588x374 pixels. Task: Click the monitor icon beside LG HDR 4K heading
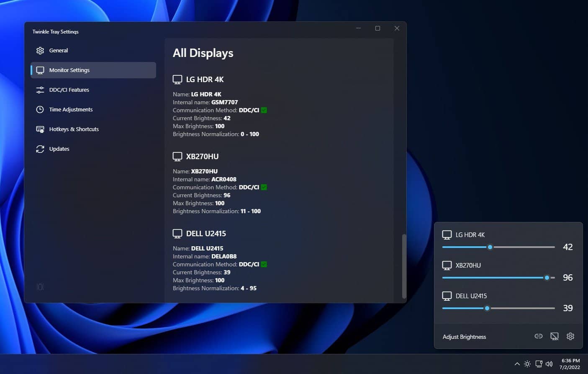tap(177, 79)
